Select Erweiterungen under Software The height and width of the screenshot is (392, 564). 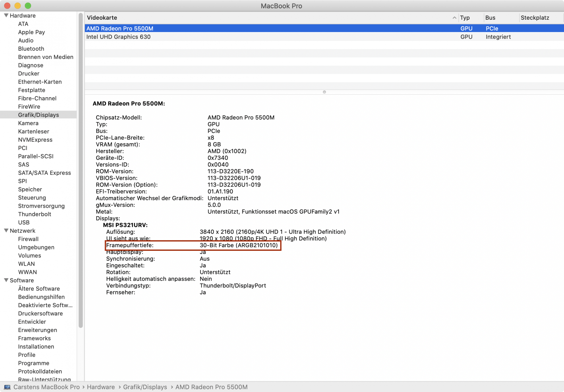(x=38, y=330)
